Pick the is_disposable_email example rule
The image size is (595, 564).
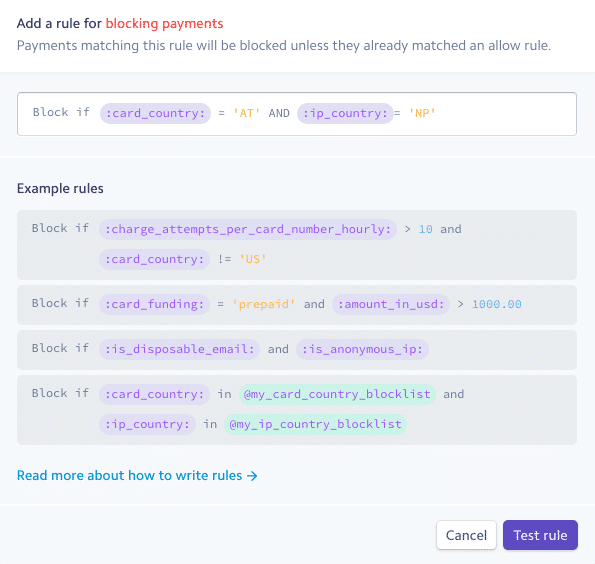pos(297,350)
